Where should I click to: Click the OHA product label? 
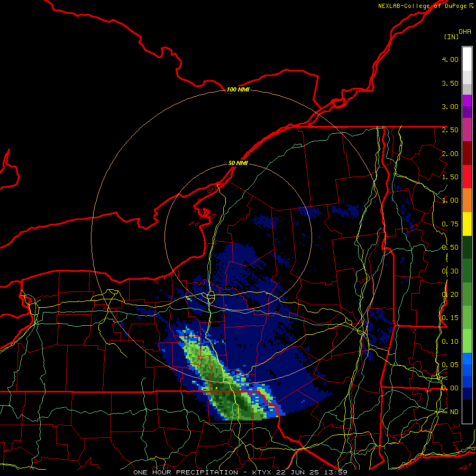(x=465, y=32)
